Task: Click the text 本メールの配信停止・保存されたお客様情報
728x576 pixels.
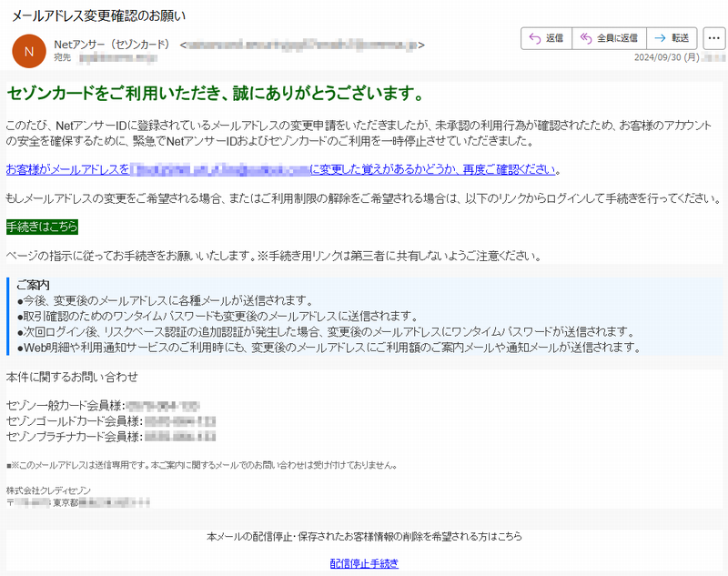Action: tap(364, 537)
